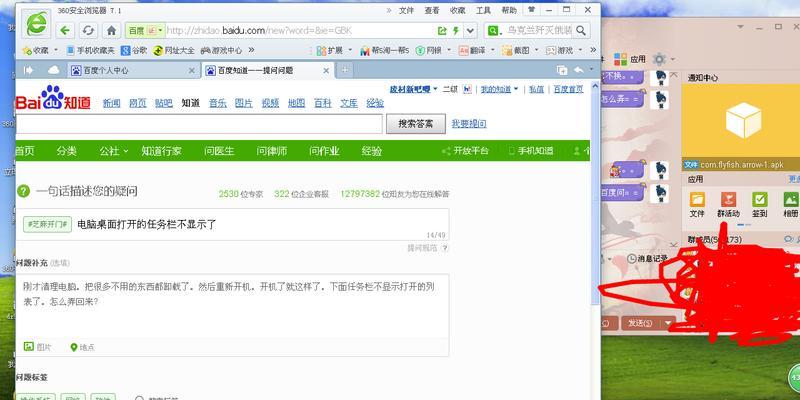Open 签到 check-in icon in QQ window

760,199
